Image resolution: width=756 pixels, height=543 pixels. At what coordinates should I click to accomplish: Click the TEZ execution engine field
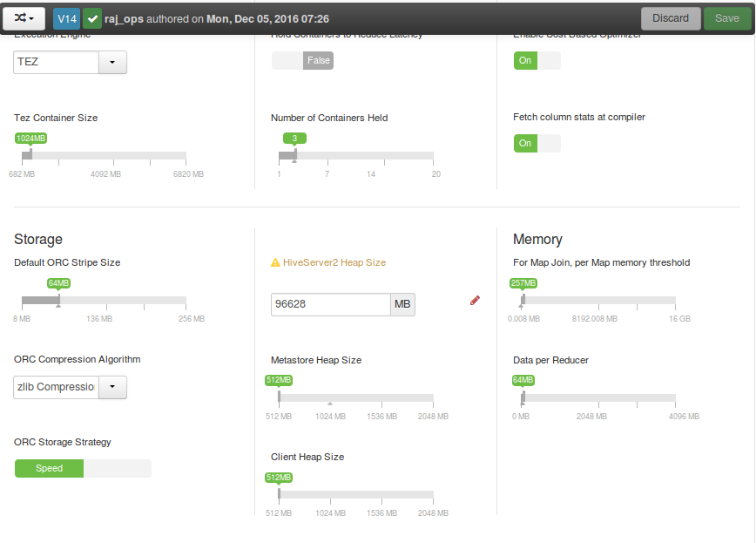click(56, 62)
